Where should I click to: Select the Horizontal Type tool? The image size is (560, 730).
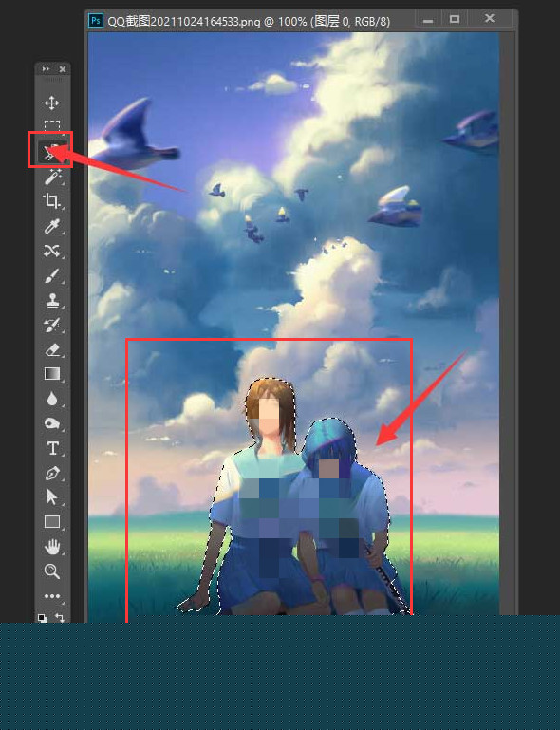(52, 448)
